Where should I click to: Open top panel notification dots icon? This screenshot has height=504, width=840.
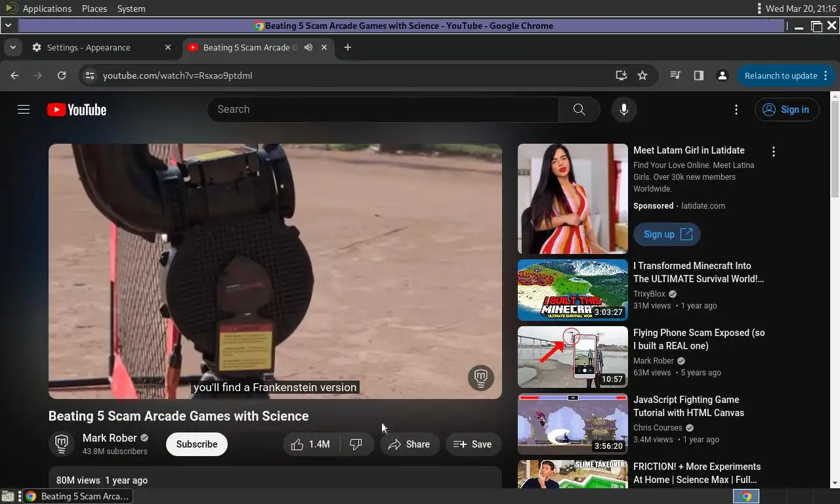(x=759, y=9)
